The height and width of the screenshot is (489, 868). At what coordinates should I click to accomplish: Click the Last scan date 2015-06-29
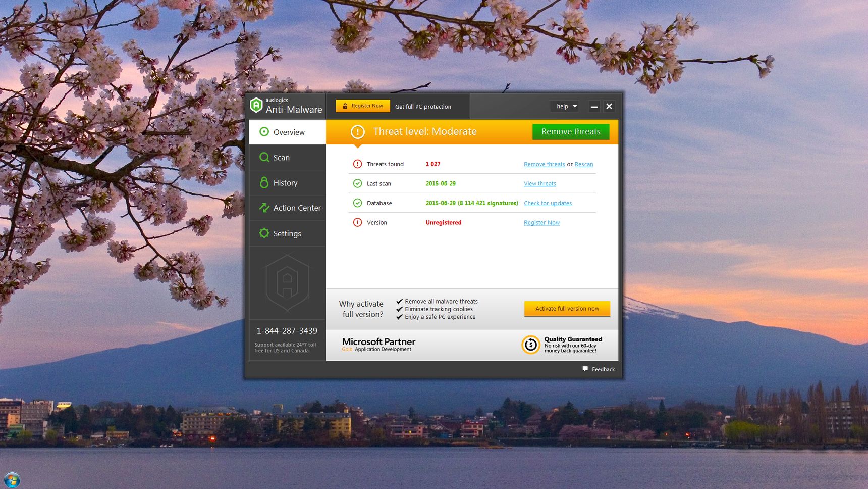pyautogui.click(x=441, y=183)
